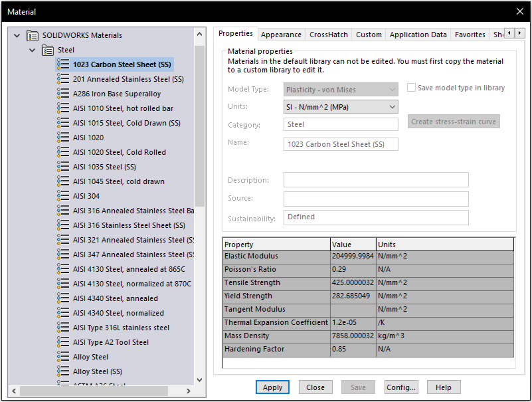Click icon beside 1023 Carbon Steel Sheet (SS)

63,64
